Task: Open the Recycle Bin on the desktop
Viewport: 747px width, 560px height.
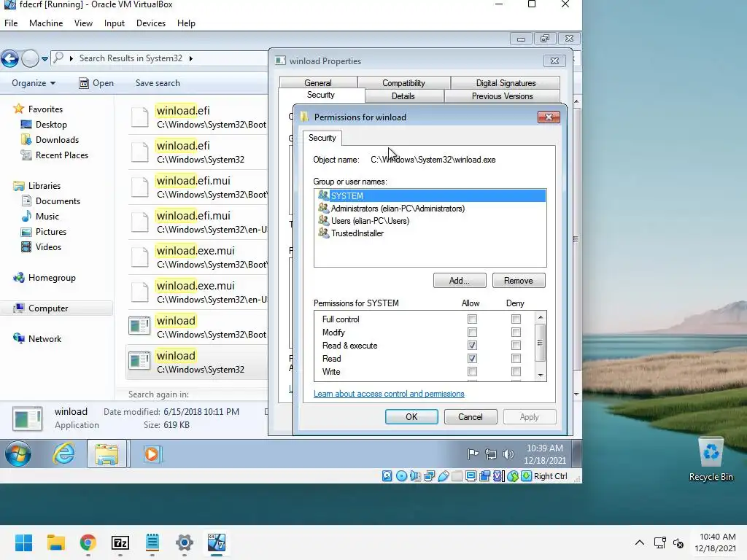Action: [711, 459]
